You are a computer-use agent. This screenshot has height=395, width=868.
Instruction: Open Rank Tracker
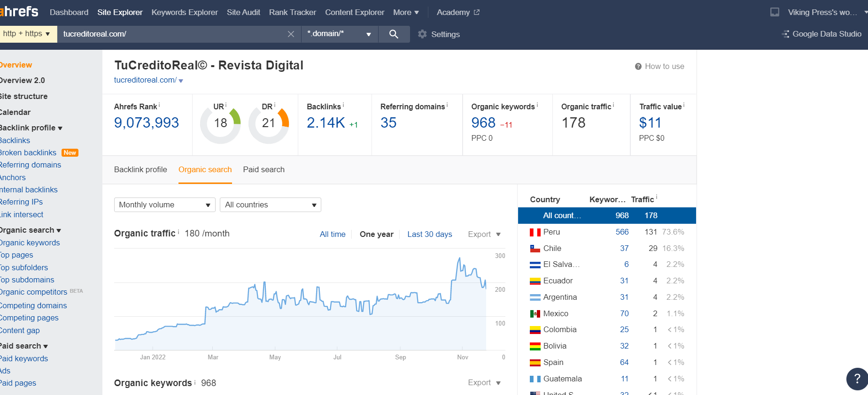pos(293,12)
